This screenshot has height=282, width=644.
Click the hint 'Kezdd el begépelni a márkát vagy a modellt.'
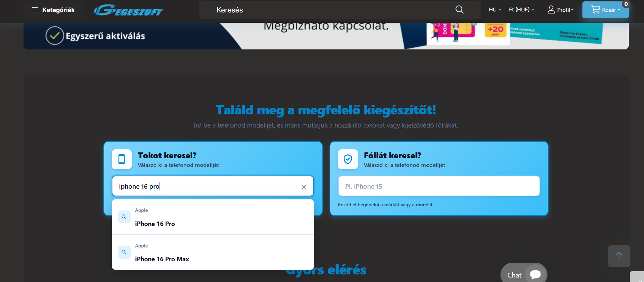[386, 205]
